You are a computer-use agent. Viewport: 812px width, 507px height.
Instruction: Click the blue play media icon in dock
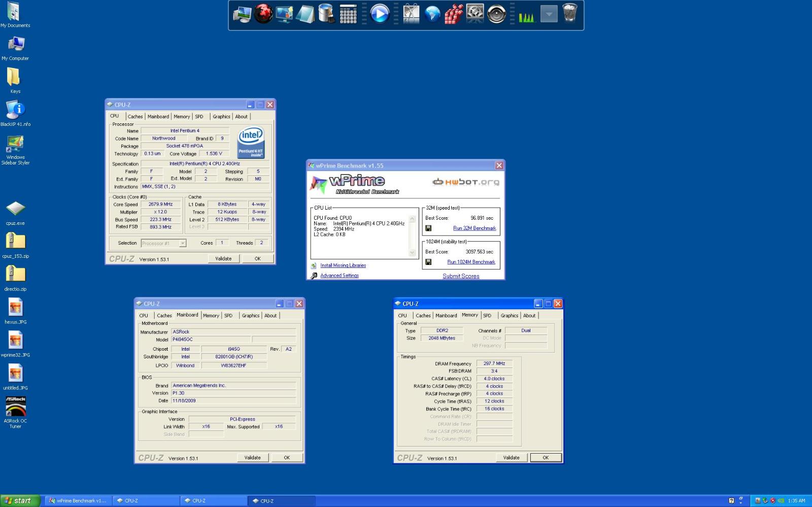pos(380,14)
